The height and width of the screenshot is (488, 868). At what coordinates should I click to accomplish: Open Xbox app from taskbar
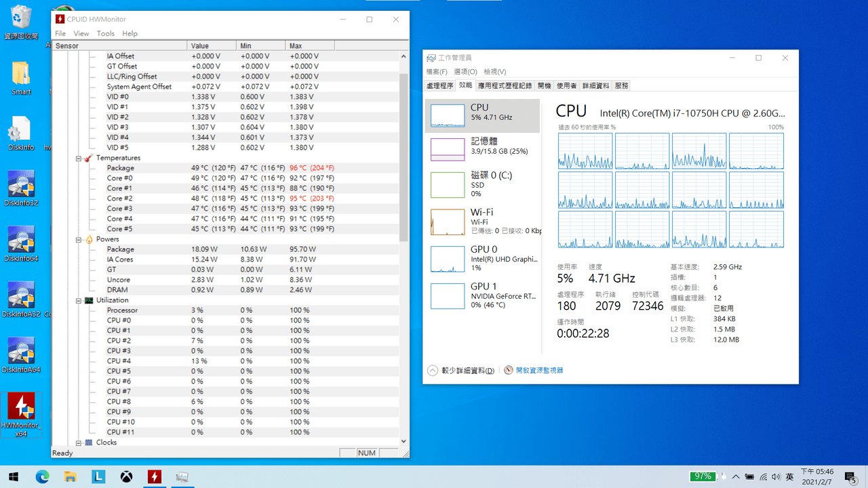[126, 476]
